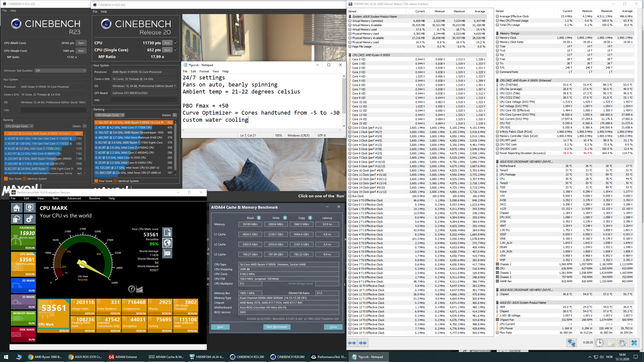Image resolution: width=644 pixels, height=362 pixels.
Task: Open the volume tray icon
Action: point(601,357)
